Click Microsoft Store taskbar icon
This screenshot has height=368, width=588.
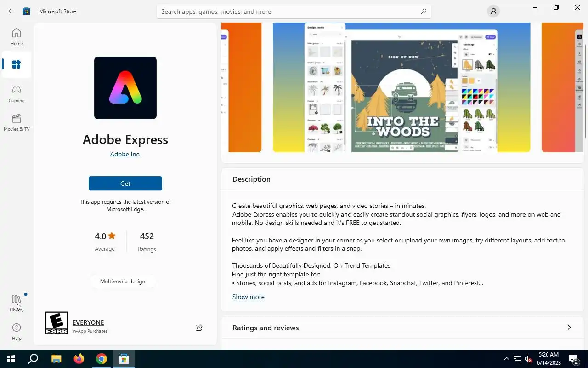tap(124, 359)
